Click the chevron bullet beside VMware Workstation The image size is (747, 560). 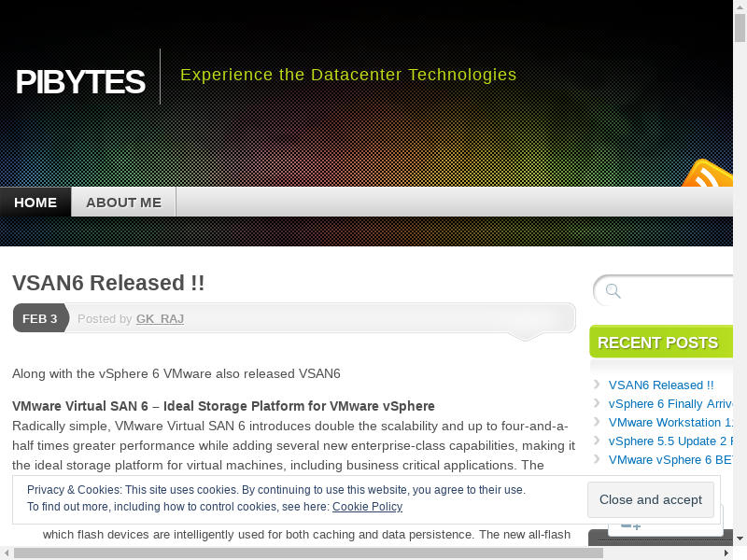[597, 422]
